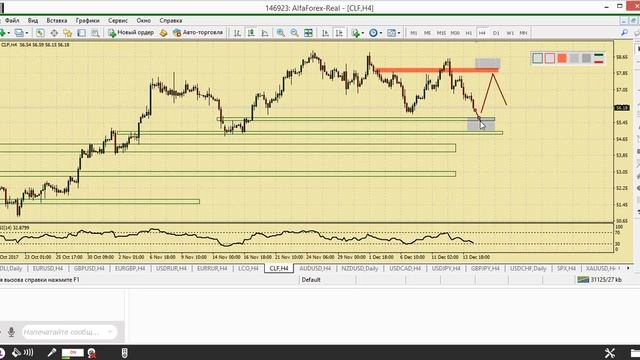Select the H4 timeframe

click(x=482, y=33)
